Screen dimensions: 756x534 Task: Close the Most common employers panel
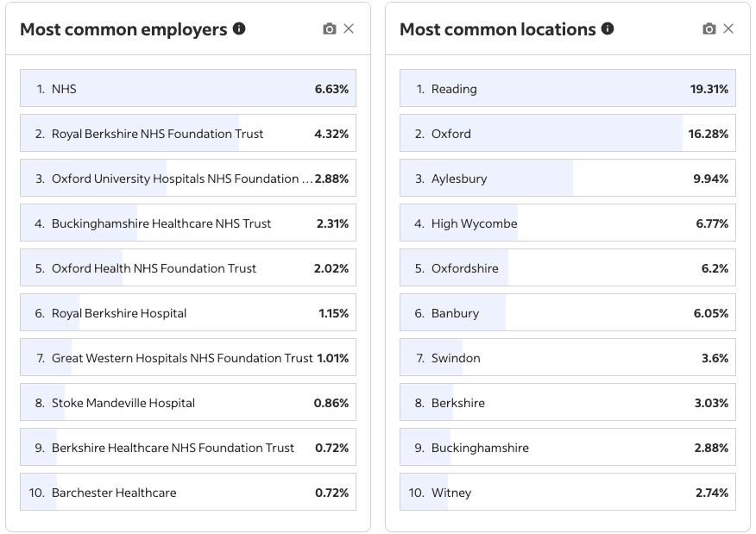[349, 28]
